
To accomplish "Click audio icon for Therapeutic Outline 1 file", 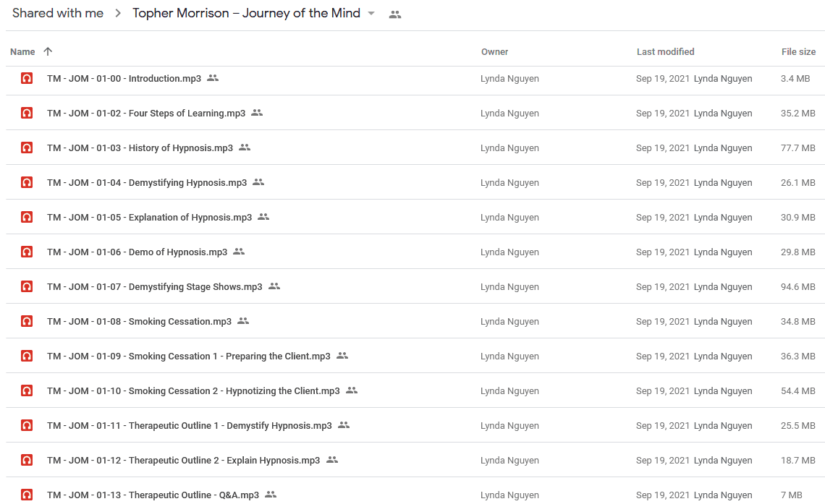I will (x=27, y=425).
